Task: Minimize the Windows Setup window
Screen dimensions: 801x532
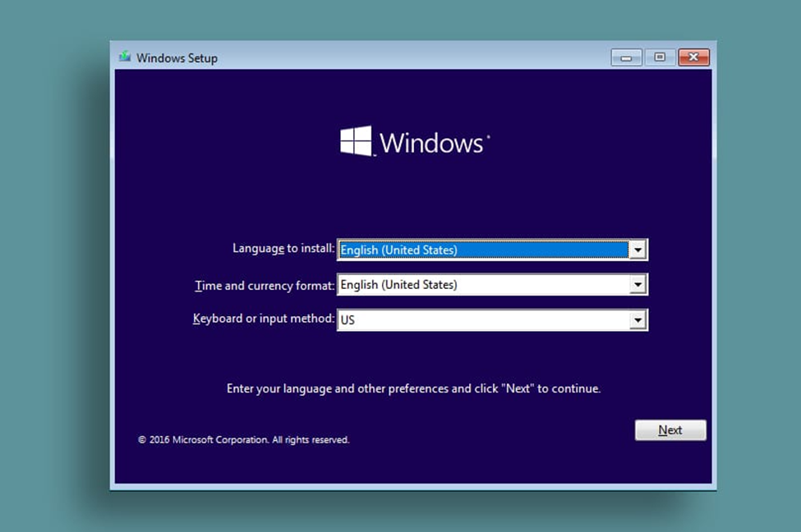Action: (626, 57)
